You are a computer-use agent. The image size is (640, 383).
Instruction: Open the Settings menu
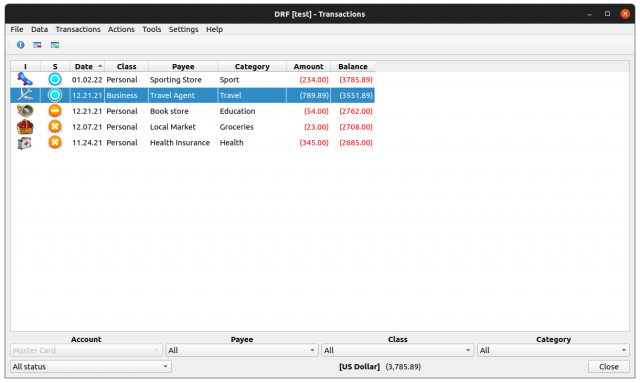click(x=184, y=29)
